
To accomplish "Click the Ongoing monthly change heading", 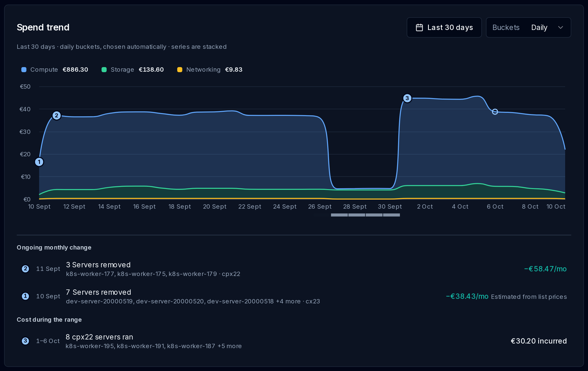I will click(54, 248).
